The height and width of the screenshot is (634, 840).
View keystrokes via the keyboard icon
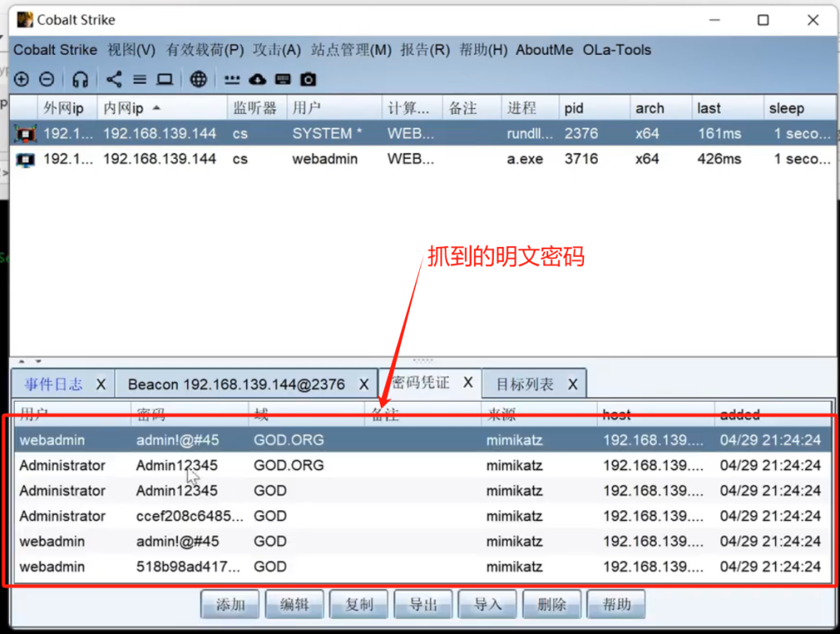pos(282,80)
